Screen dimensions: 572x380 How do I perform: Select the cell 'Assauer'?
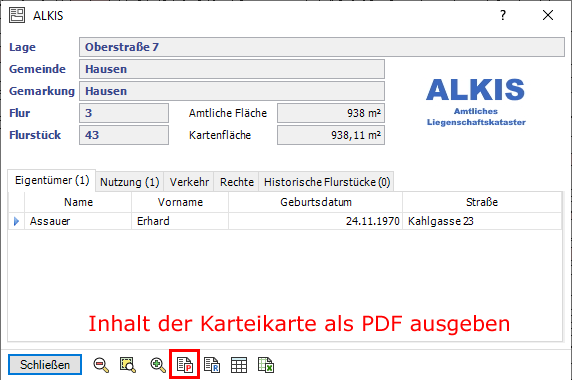click(x=78, y=221)
